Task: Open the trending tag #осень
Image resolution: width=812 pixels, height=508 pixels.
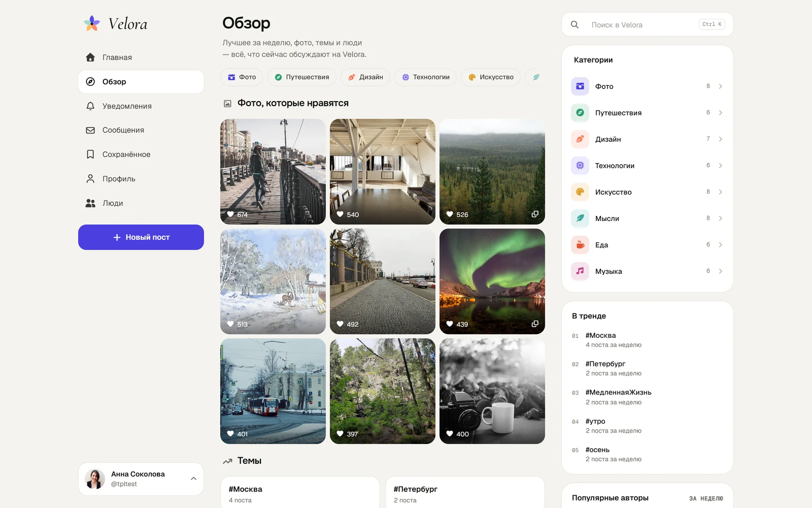Action: coord(648,454)
